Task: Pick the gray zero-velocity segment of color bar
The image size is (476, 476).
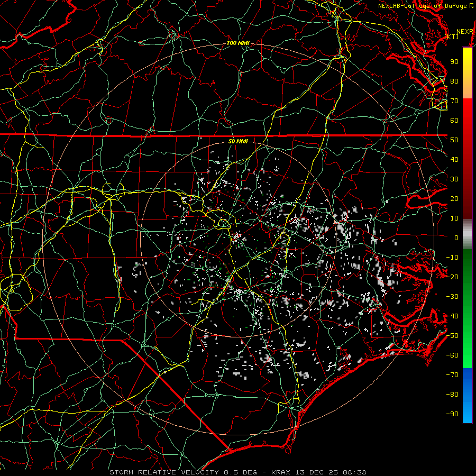Action: [467, 234]
